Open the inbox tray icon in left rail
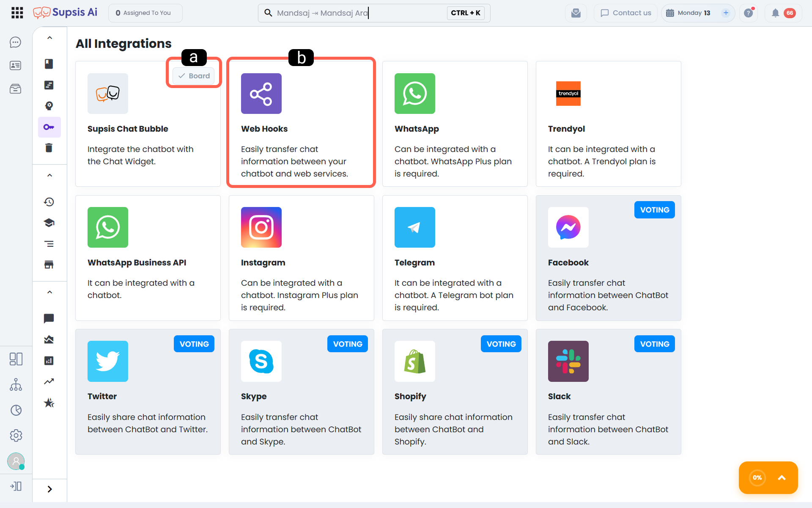812x508 pixels. point(16,89)
